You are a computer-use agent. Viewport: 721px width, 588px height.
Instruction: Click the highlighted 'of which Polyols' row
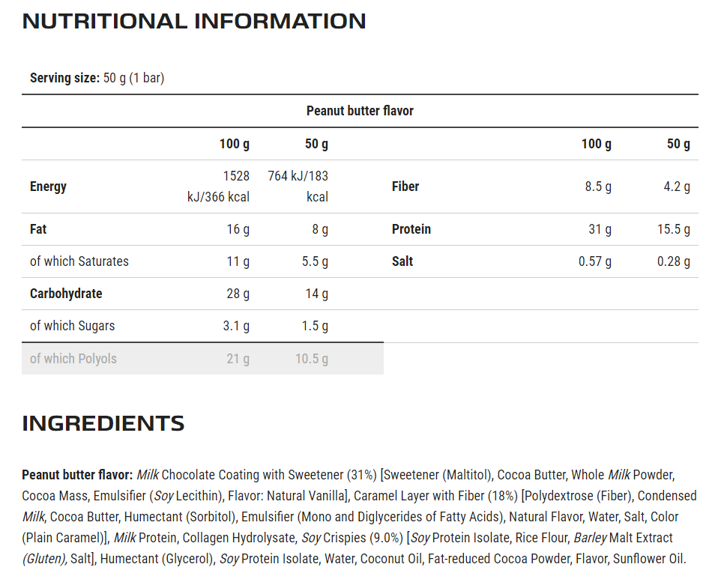[202, 358]
